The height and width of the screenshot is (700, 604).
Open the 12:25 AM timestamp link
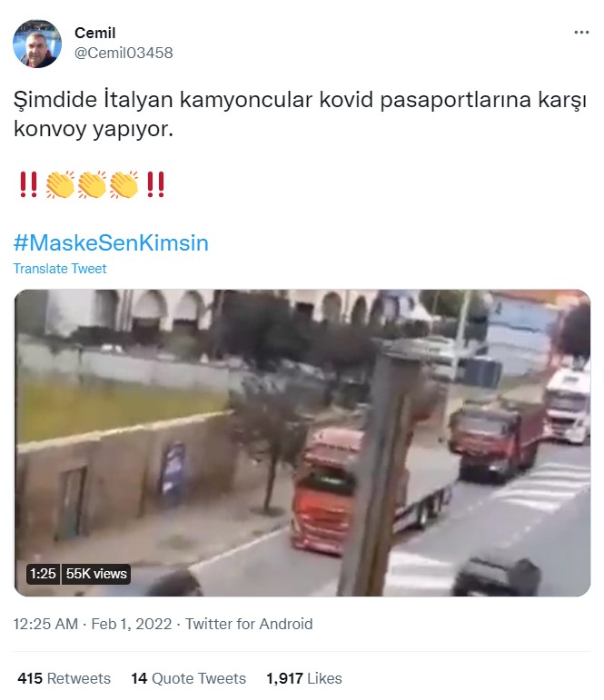pyautogui.click(x=45, y=624)
